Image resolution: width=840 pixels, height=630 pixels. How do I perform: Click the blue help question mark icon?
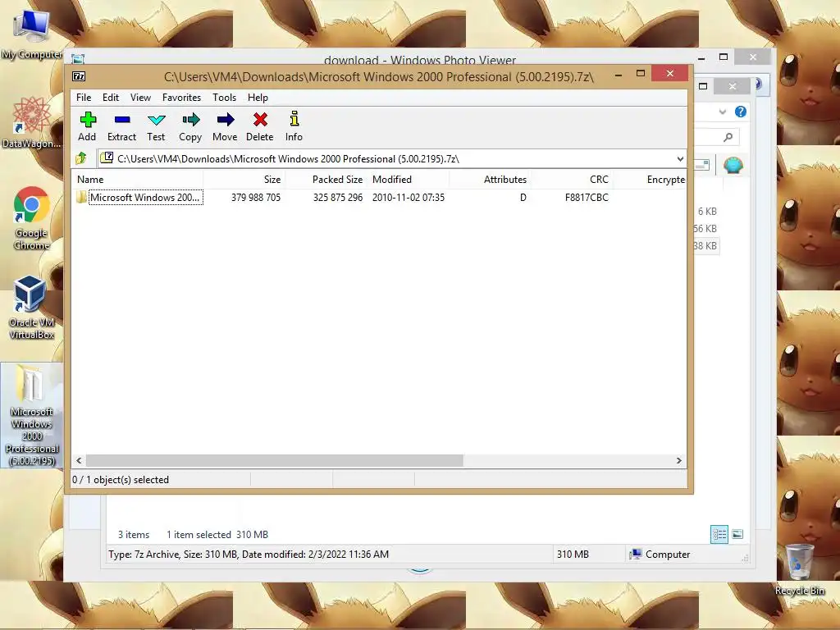pos(741,112)
